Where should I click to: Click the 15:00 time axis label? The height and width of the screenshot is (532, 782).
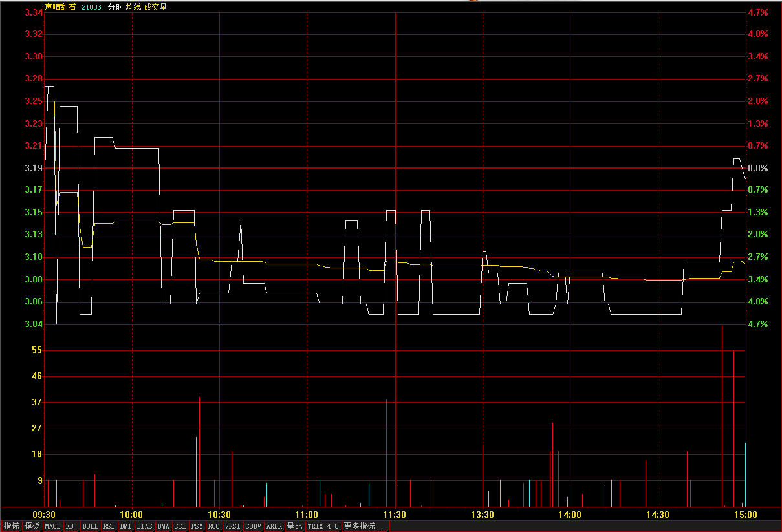coord(745,515)
